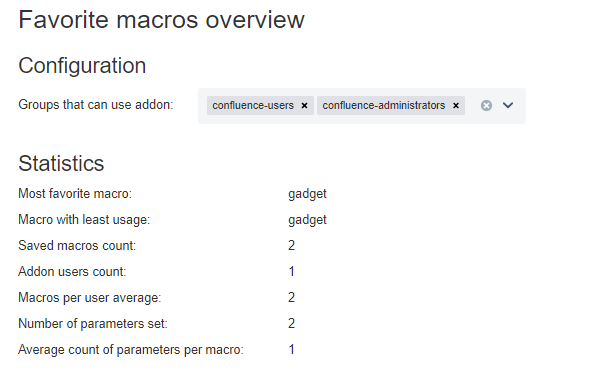Remove the confluence-administrators group tag

[x=456, y=106]
